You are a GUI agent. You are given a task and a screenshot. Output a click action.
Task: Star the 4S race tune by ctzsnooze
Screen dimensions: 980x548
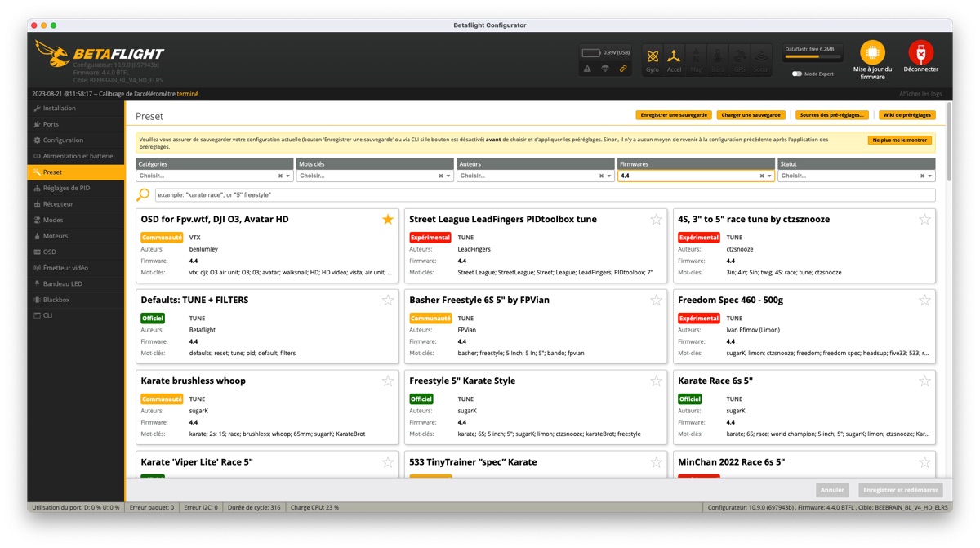point(924,219)
